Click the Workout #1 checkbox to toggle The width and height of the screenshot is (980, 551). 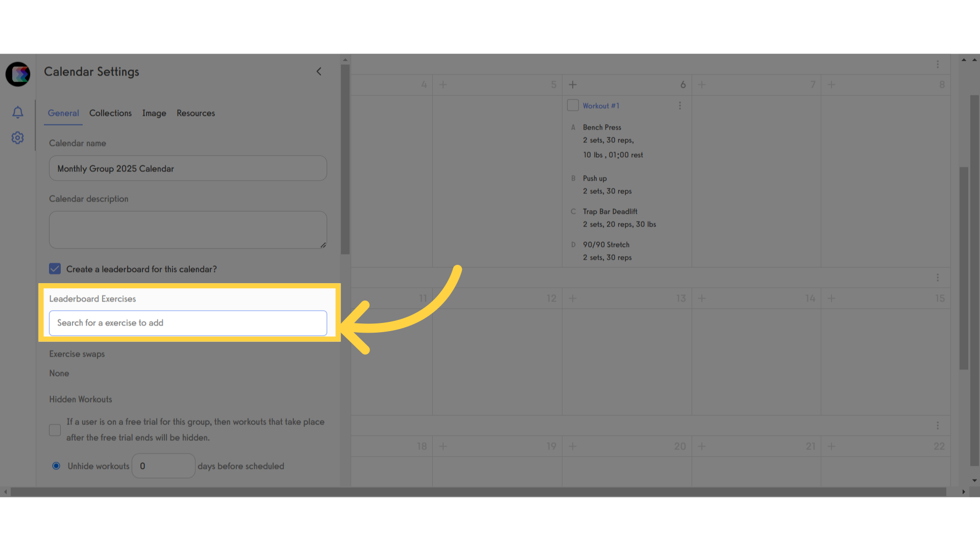point(573,105)
